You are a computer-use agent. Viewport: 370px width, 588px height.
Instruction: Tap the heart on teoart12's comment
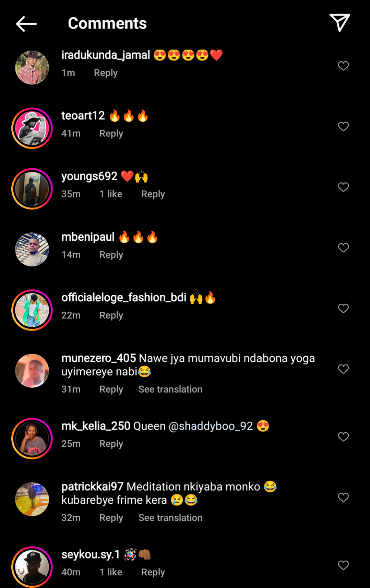(343, 127)
